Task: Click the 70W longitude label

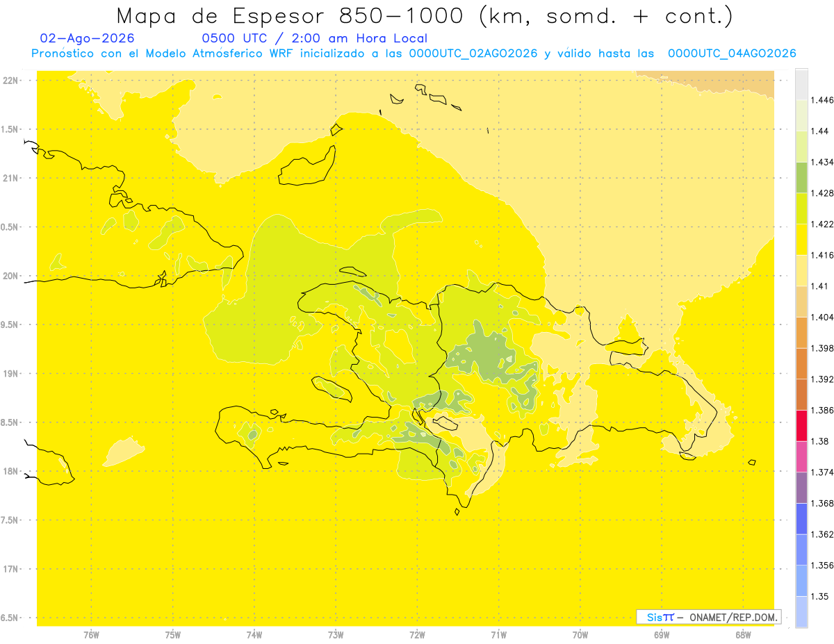Action: click(x=580, y=635)
